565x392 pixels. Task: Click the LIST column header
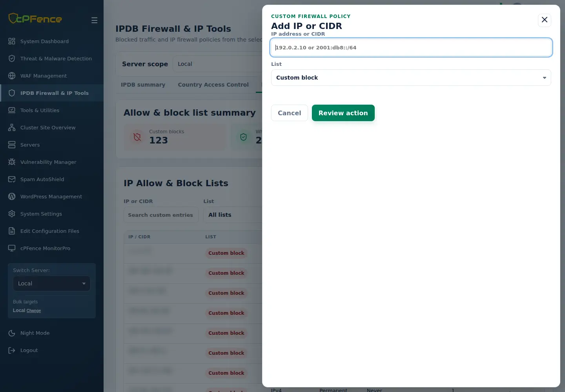click(x=211, y=237)
